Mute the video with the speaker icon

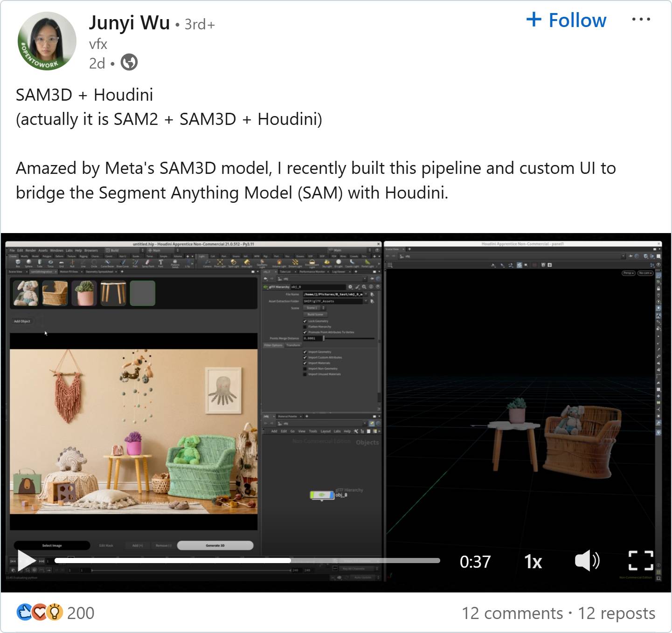coord(587,561)
